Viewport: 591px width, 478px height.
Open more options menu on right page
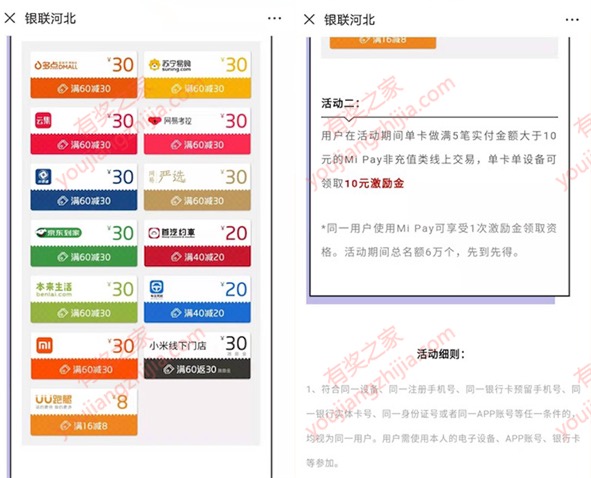click(x=572, y=20)
